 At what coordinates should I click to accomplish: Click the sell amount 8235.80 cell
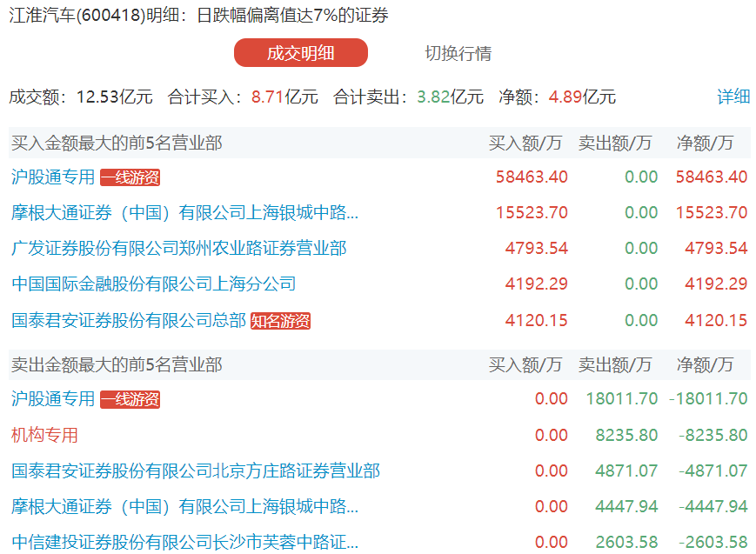pyautogui.click(x=626, y=436)
